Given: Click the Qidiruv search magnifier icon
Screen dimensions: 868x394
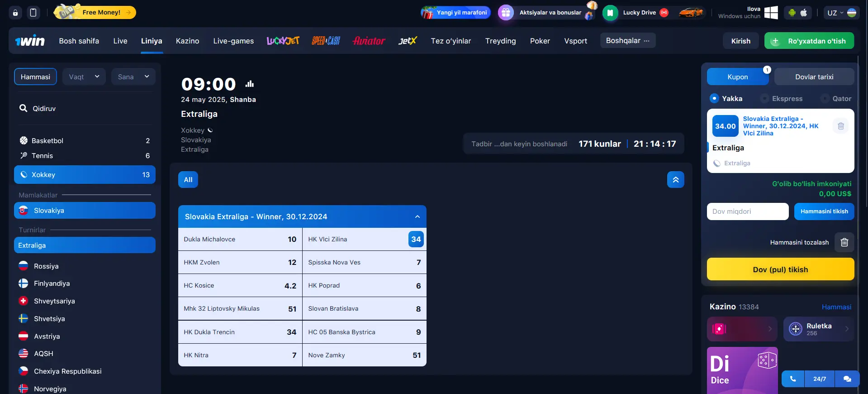Looking at the screenshot, I should coord(23,108).
